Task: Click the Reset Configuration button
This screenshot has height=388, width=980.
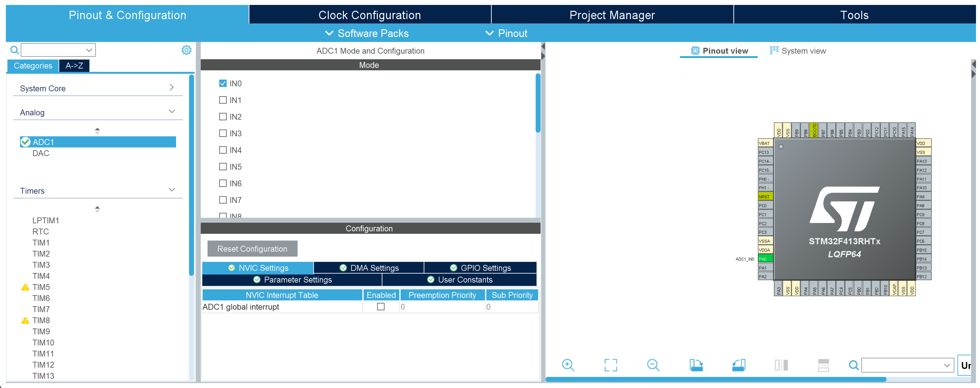Action: click(x=252, y=249)
